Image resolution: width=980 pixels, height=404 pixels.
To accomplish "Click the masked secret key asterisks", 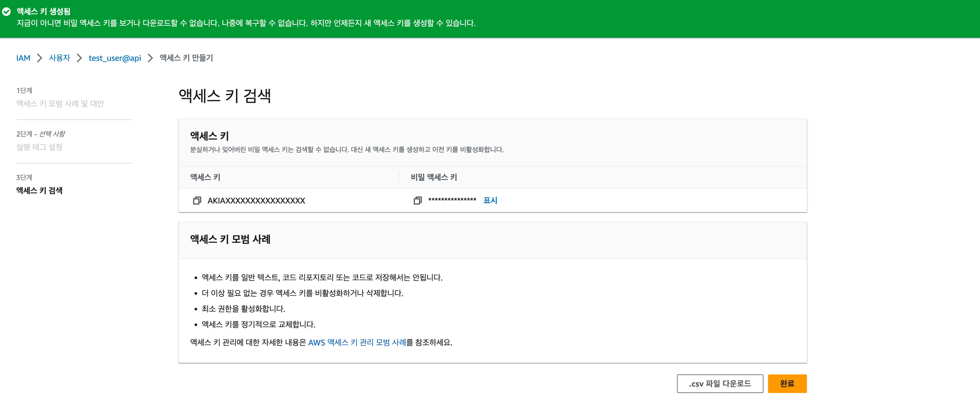I will [452, 200].
